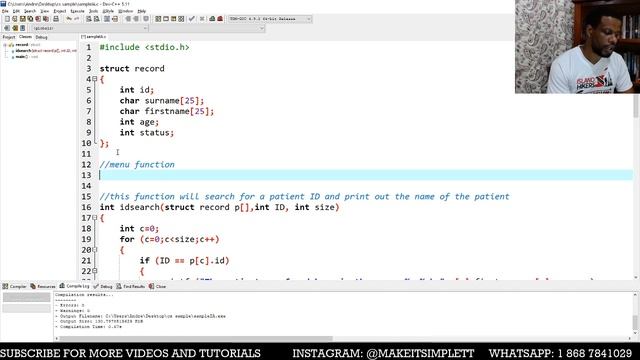Click the checkmark Debug icon
Image resolution: width=640 pixels, height=360 pixels.
[191, 19]
